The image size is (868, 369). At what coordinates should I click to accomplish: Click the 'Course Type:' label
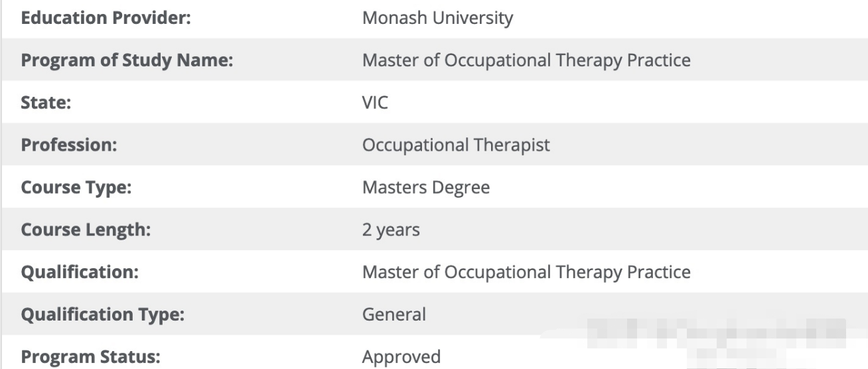click(76, 187)
